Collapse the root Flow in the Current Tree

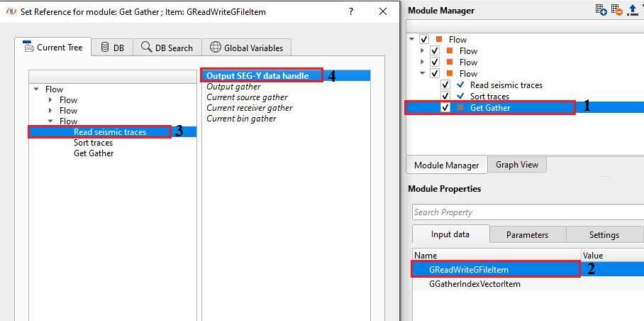(x=36, y=89)
